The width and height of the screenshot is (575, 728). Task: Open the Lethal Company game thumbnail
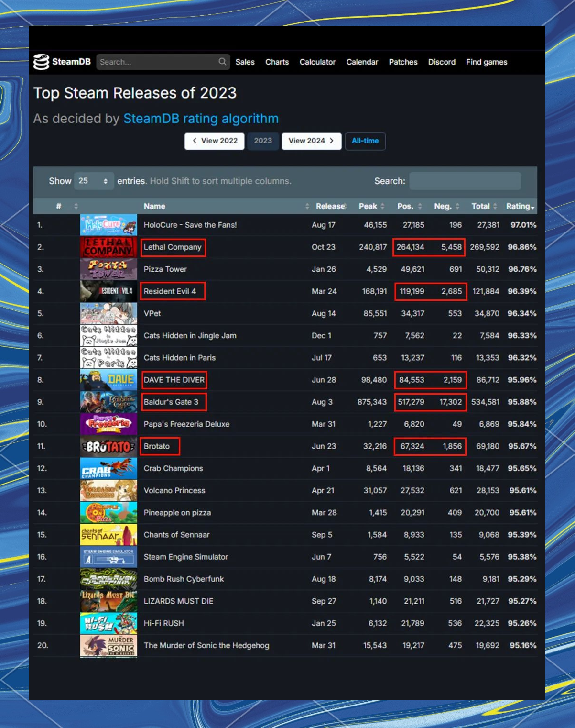click(108, 247)
